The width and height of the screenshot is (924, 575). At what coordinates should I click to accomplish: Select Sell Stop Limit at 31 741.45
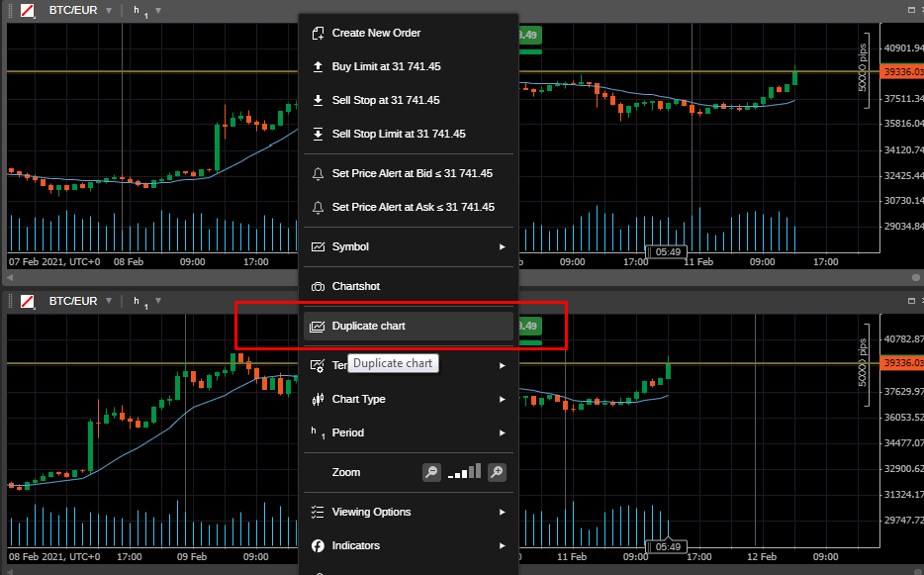point(399,134)
